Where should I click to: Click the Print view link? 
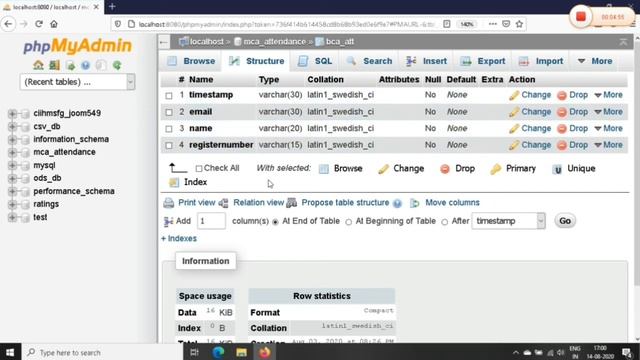tap(197, 202)
